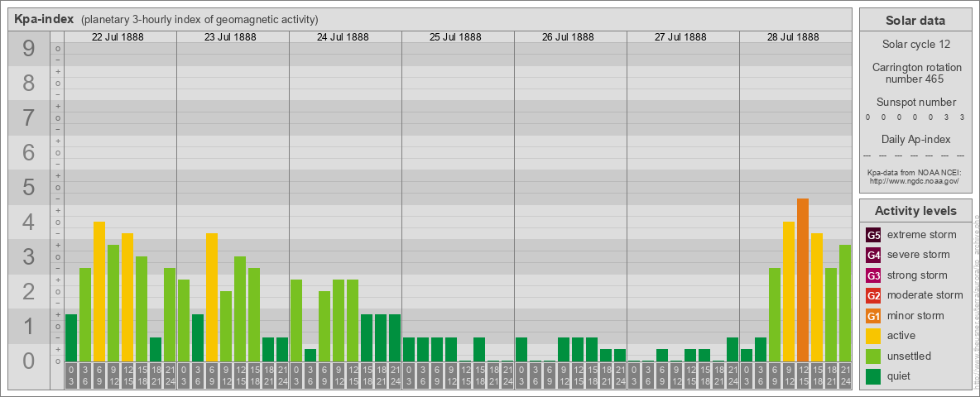Click the G5 extreme storm legend swatch
Screen dimensions: 980x397
click(873, 236)
